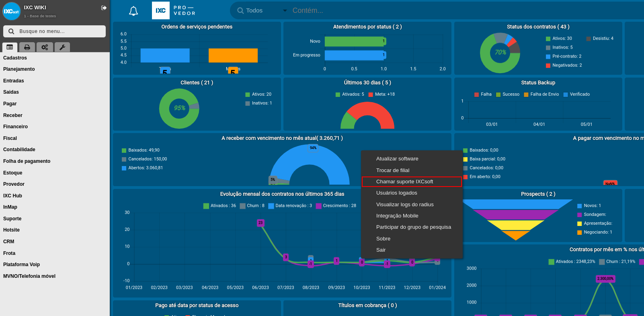Screen dimensions: 644x316
Task: Toggle 'Crescimento : 28' legend entry
Action: pos(336,206)
